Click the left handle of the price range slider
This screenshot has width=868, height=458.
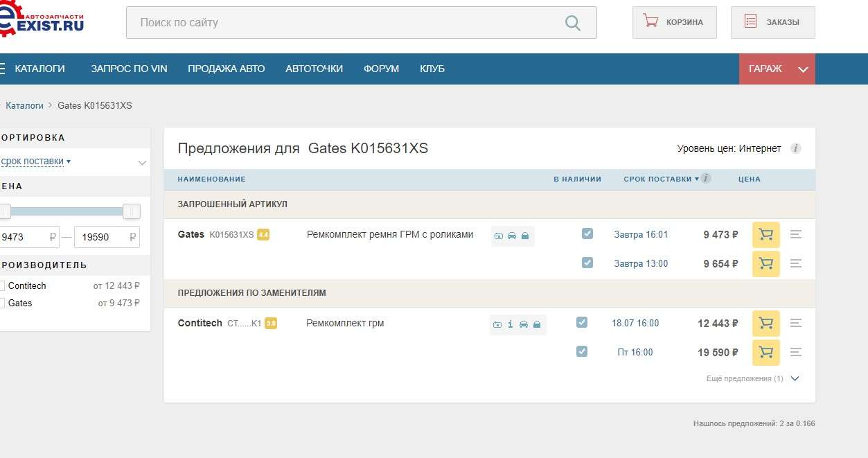click(x=4, y=211)
